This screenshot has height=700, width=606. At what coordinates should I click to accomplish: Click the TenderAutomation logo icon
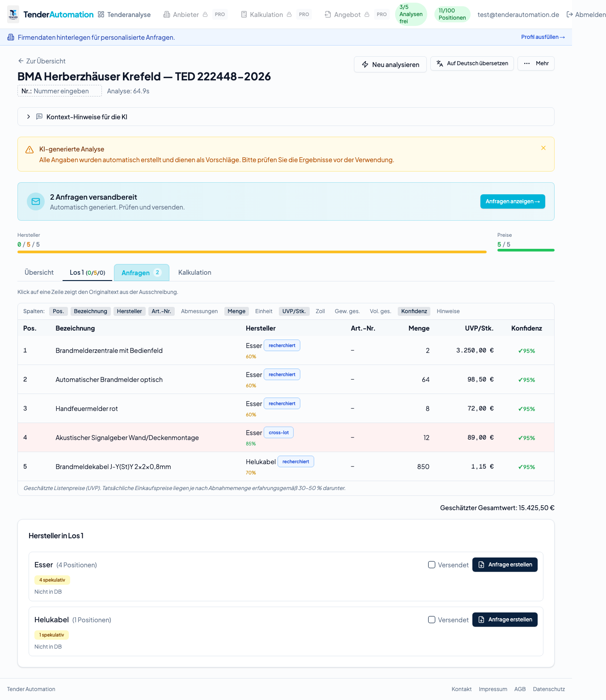(x=13, y=14)
